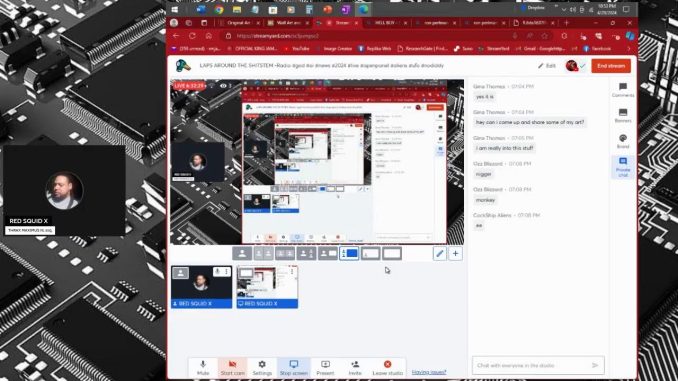Open the browser profile avatar menu
The width and height of the screenshot is (678, 381).
pos(174,22)
